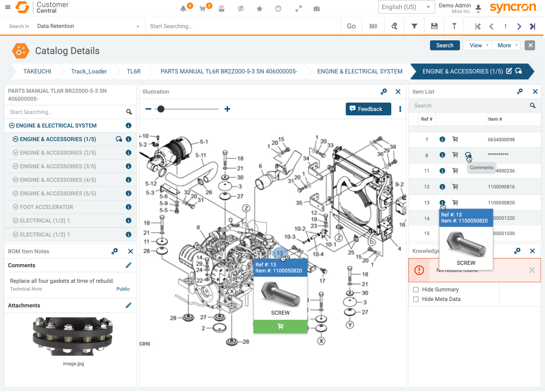This screenshot has height=392, width=545.
Task: Click the edit icon on ENGINE & ACCESSORIES (1/5) breadcrumb
Action: pos(509,71)
